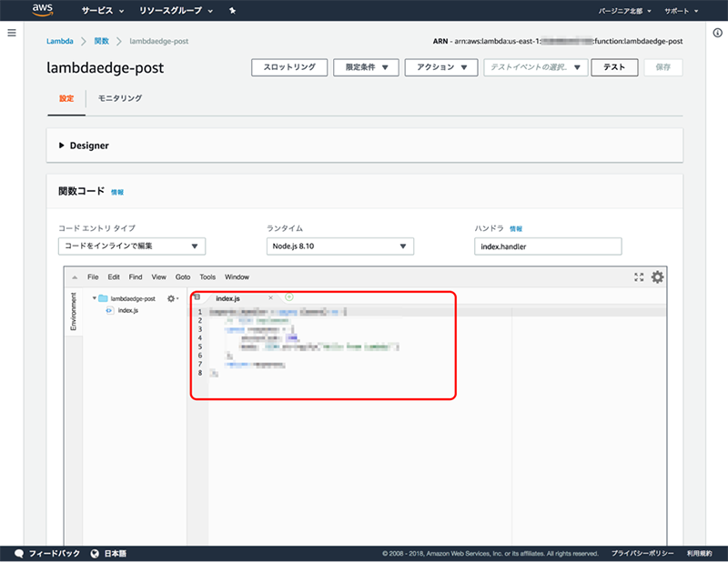
Task: Open View menu in editor
Action: tap(158, 277)
